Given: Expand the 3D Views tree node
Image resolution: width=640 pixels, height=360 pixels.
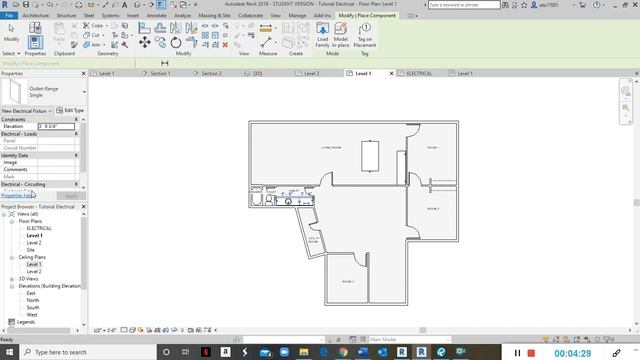Looking at the screenshot, I should (12, 279).
